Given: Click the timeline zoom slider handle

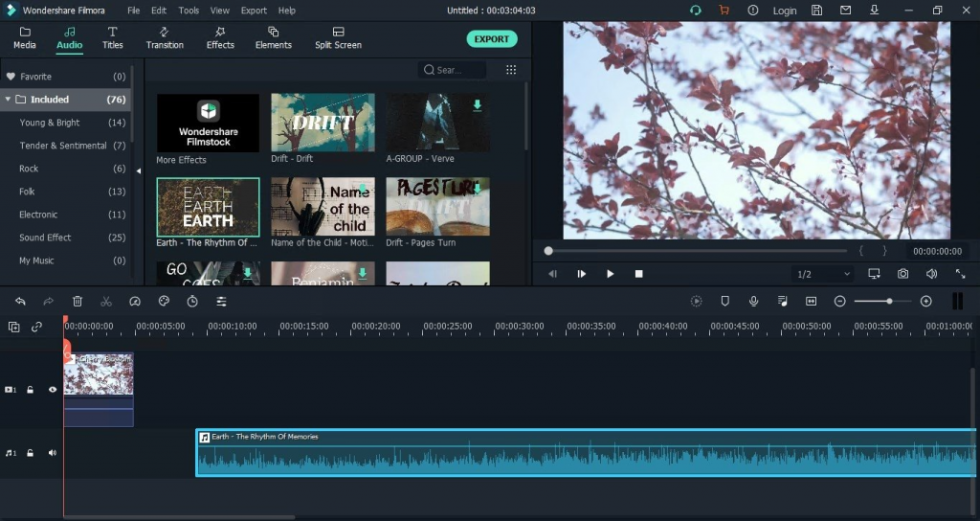Looking at the screenshot, I should [x=890, y=302].
